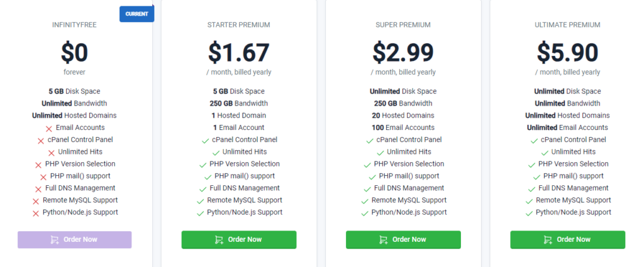Click the green check beside Starter Premium Unlimited Hits
The image size is (644, 267).
[216, 153]
